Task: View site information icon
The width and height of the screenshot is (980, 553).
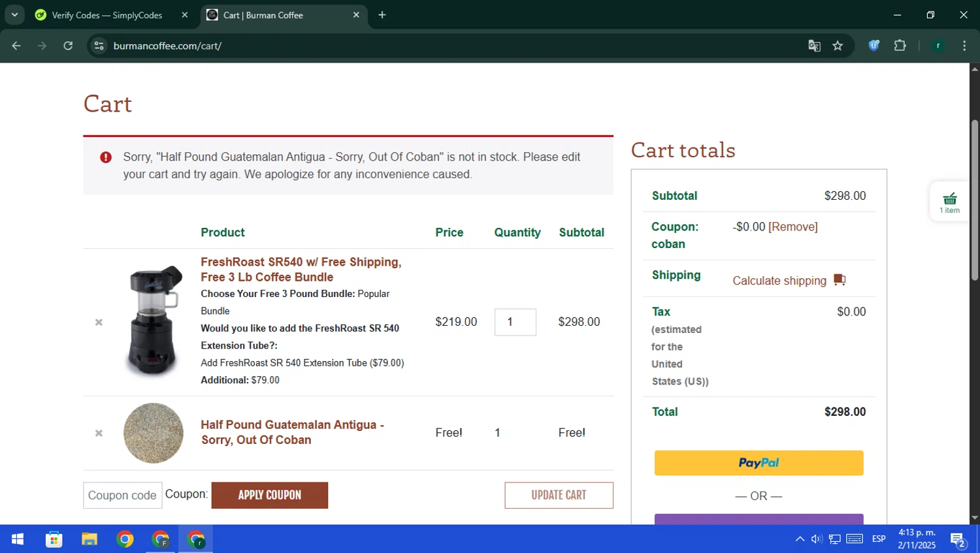Action: pyautogui.click(x=99, y=46)
